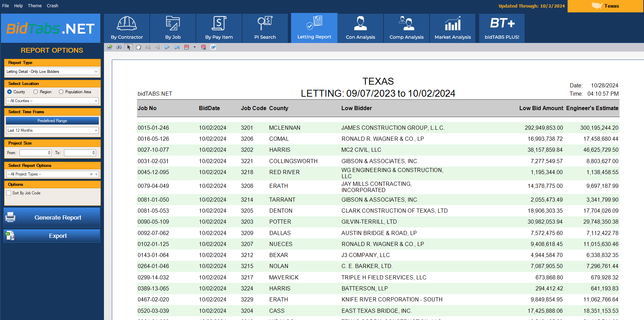Image resolution: width=644 pixels, height=320 pixels.
Task: Open the Report Type dropdown
Action: 52,72
